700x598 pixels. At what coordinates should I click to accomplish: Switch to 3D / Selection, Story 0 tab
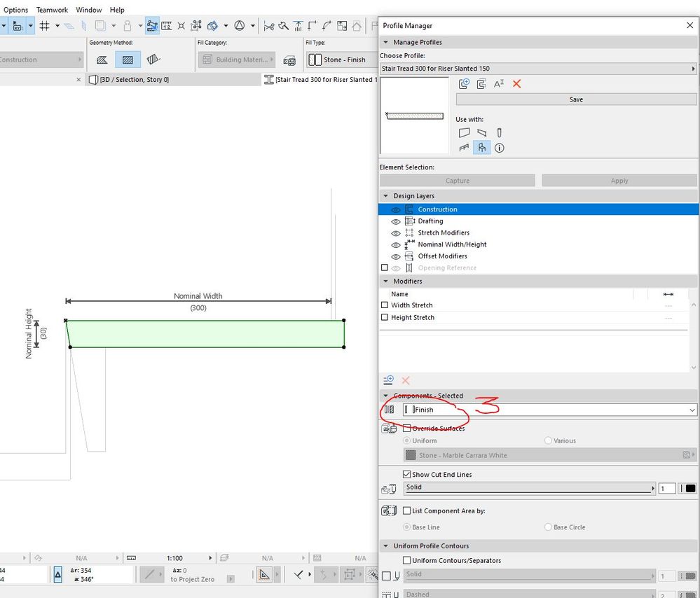click(x=133, y=80)
